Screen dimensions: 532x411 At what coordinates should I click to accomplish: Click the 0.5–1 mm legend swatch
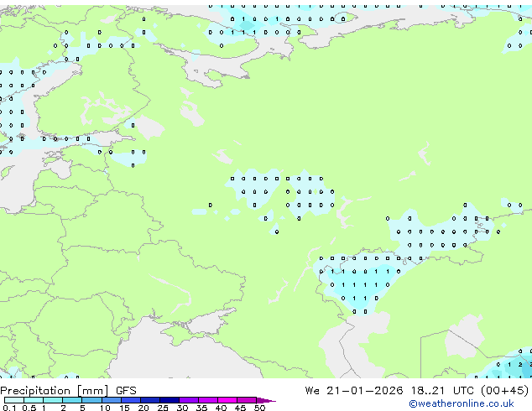click(x=34, y=400)
